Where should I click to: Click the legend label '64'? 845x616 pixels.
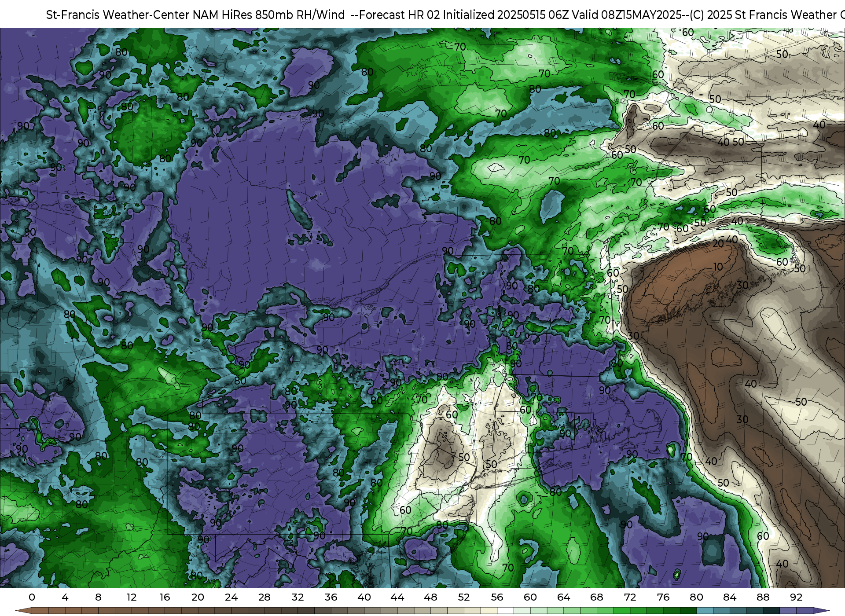564,597
